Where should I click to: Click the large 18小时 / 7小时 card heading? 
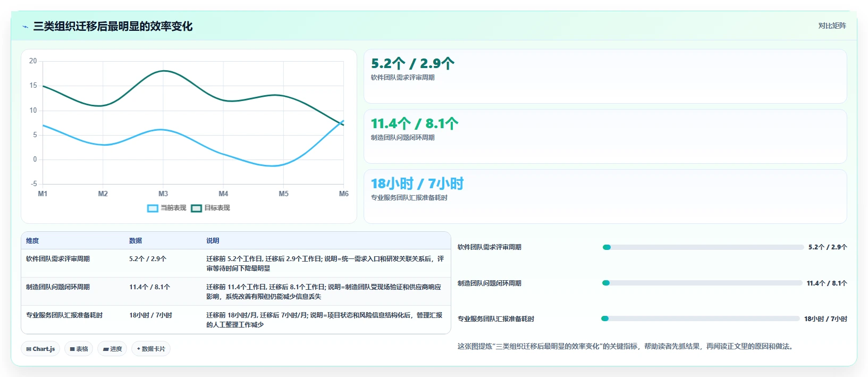coord(417,183)
